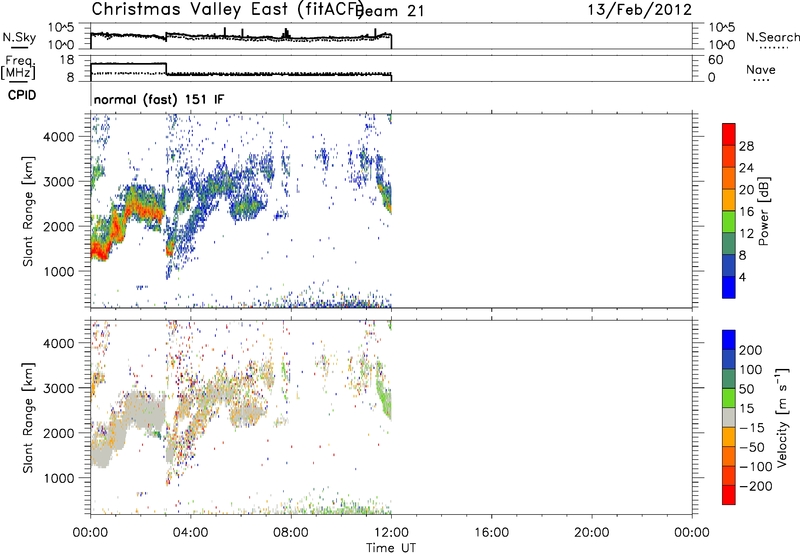Image resolution: width=800 pixels, height=554 pixels.
Task: Click the red top segment of the Power colorbar
Action: [729, 134]
